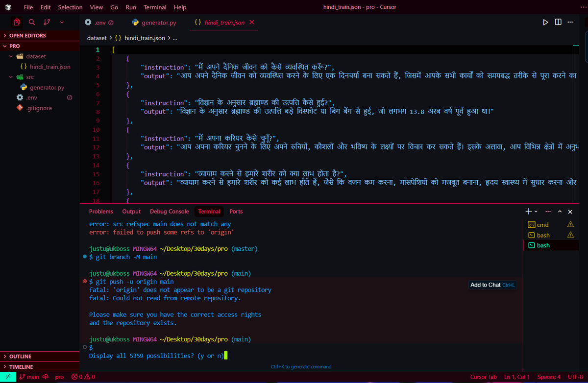588x383 pixels.
Task: Open .gitignore in the explorer tree
Action: click(40, 108)
